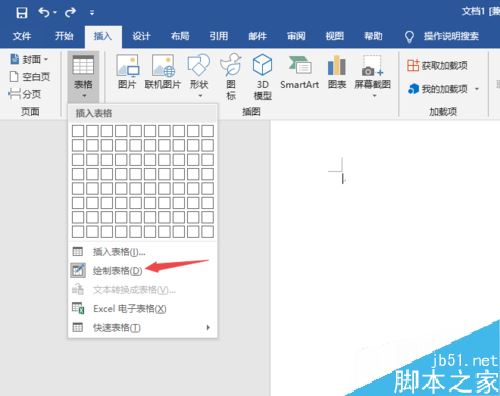Open the 快速表格(T) submenu
500x396 pixels.
pos(143,328)
